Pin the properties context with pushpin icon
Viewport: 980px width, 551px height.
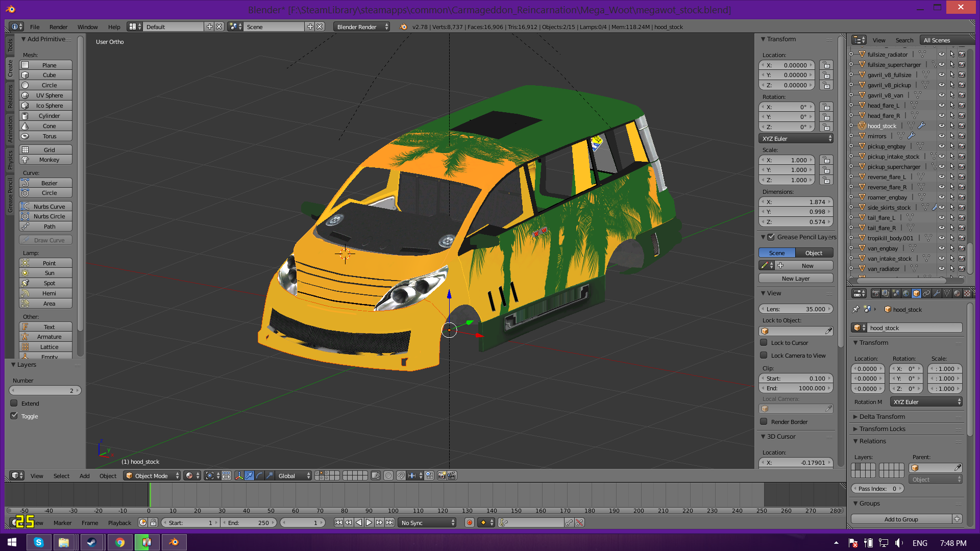(856, 309)
